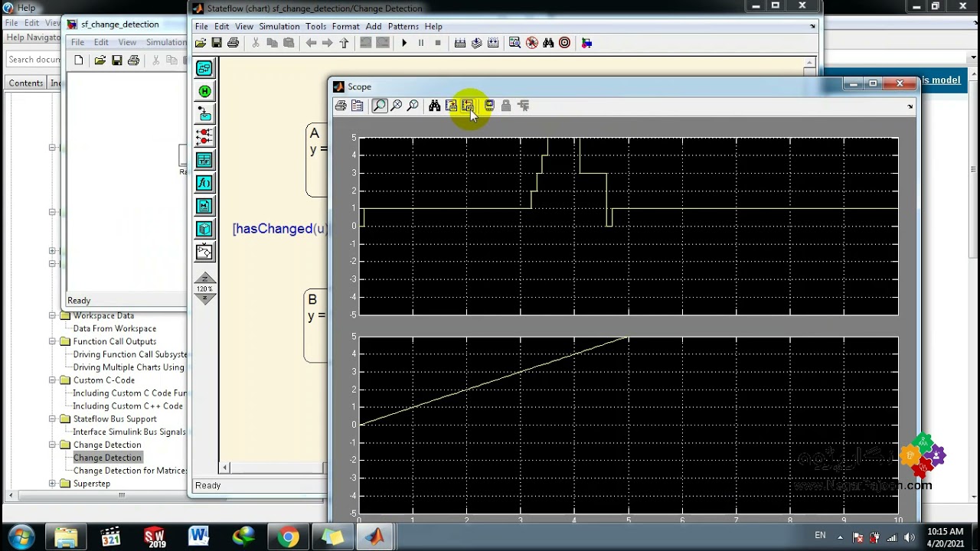The image size is (980, 551).
Task: Click Open file icon in Stateflow toolbar
Action: tap(201, 43)
